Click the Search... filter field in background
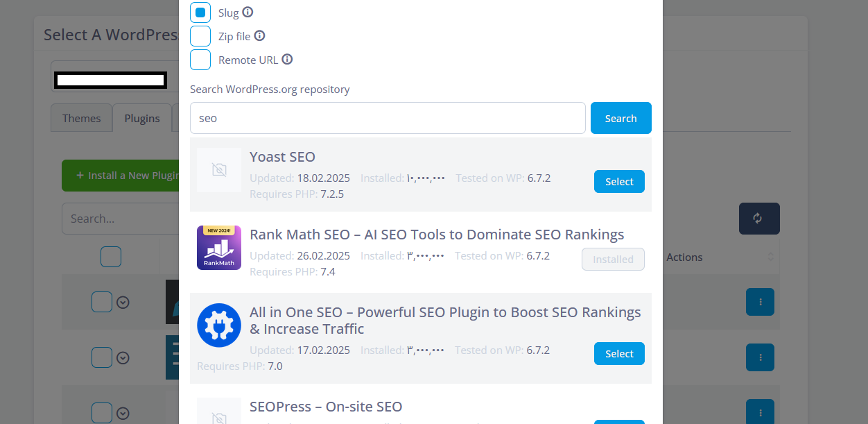The image size is (868, 424). point(121,219)
